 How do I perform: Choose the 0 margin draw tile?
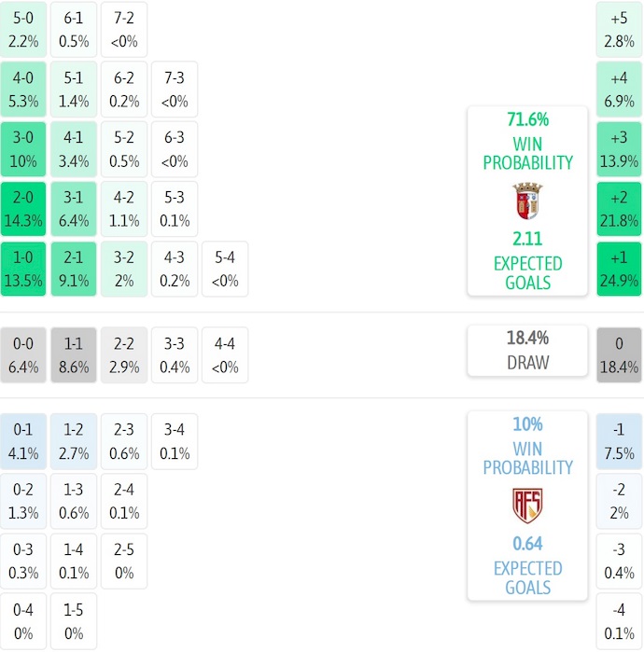619,354
